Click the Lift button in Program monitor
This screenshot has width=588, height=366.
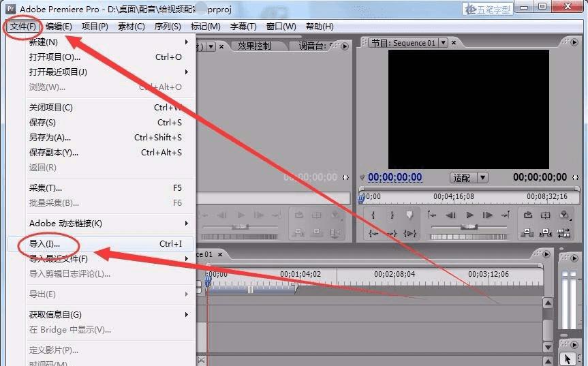pyautogui.click(x=527, y=233)
